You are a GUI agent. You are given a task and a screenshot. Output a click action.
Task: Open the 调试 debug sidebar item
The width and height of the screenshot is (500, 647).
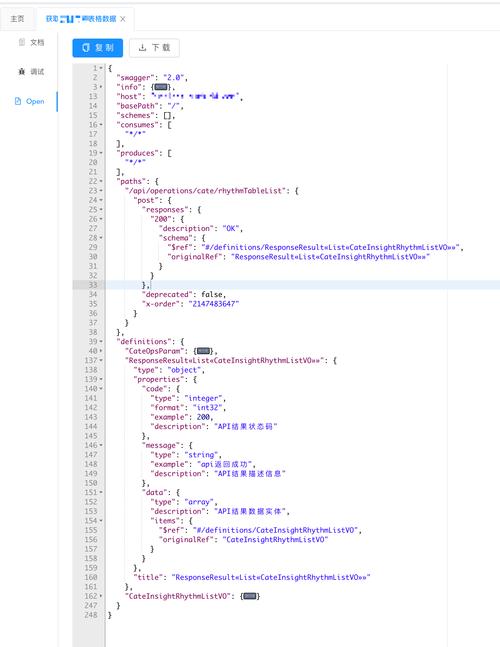tap(31, 71)
